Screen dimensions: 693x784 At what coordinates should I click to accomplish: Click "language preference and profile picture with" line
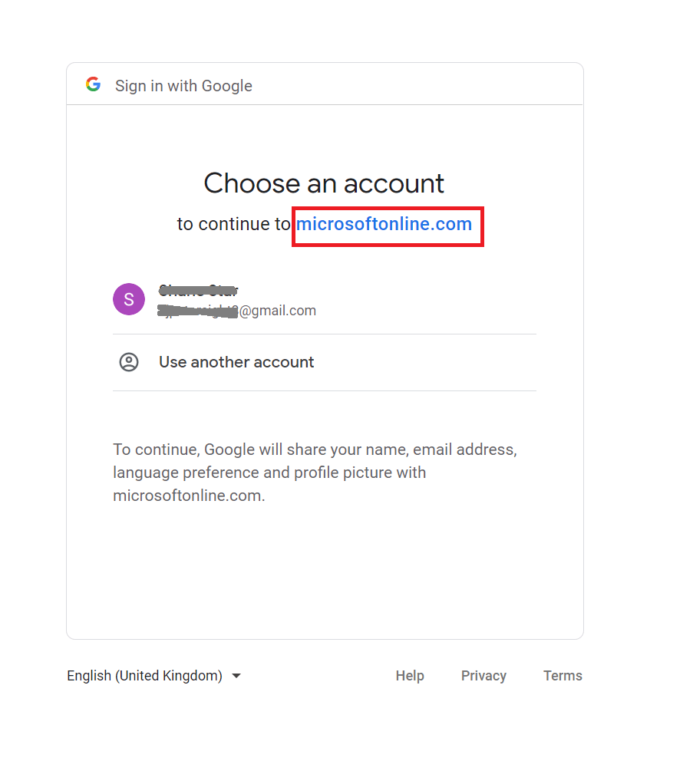coord(269,473)
